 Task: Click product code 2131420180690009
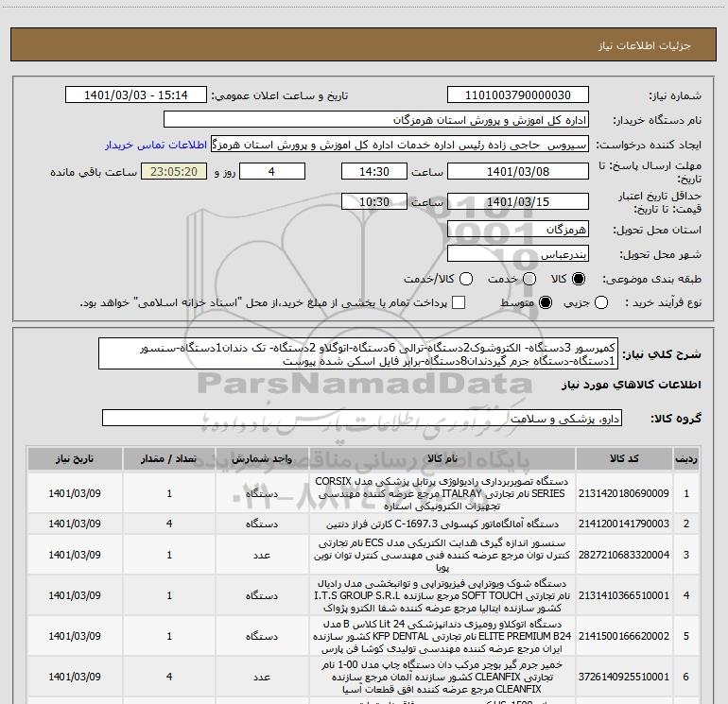coord(624,493)
